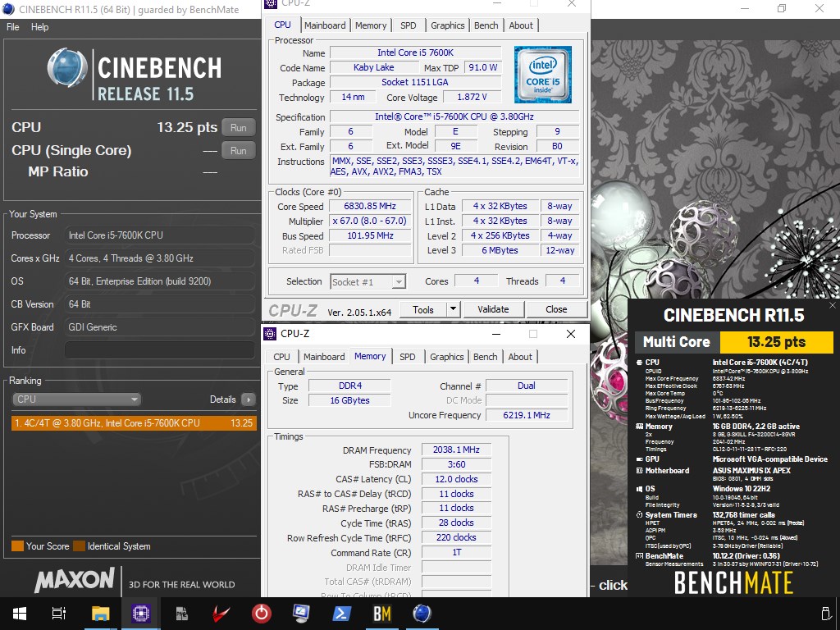Click the GFX Board field GDI Generic
The image size is (840, 630).
click(160, 327)
